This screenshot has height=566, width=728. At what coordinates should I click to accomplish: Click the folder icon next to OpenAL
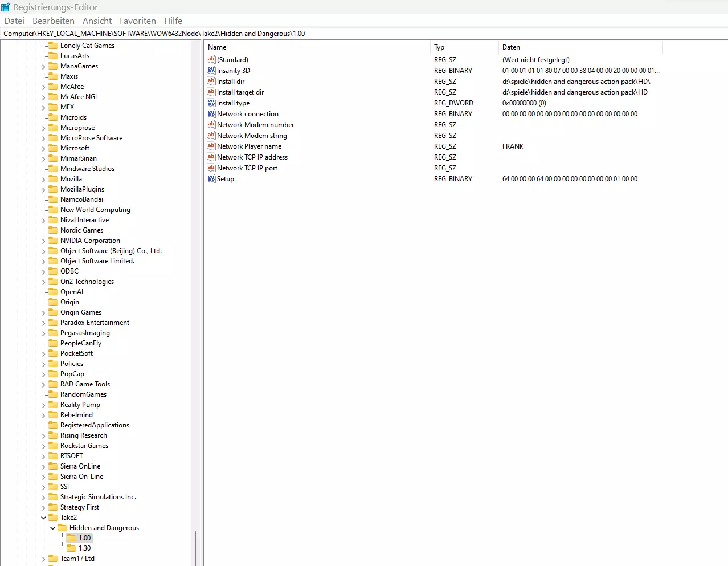coord(54,291)
